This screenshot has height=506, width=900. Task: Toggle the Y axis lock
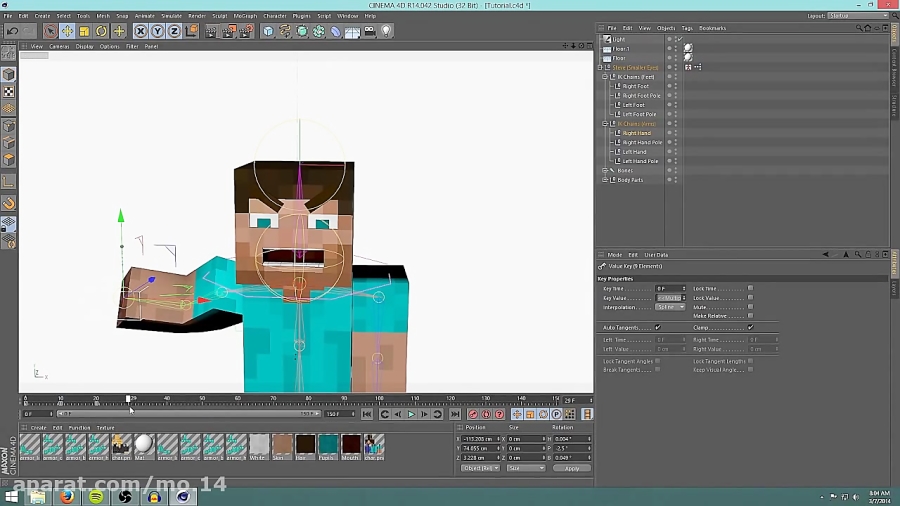(157, 31)
